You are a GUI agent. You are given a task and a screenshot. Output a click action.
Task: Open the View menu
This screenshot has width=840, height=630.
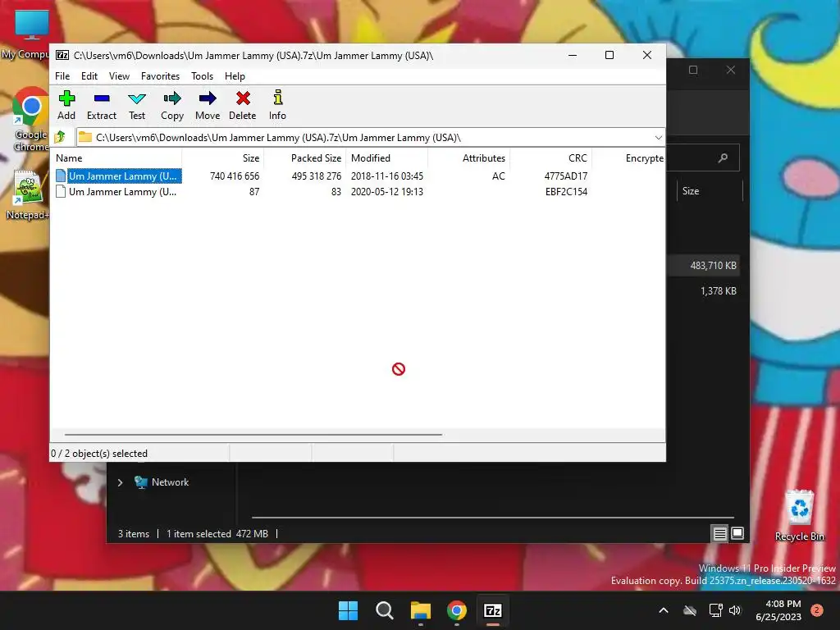point(119,76)
